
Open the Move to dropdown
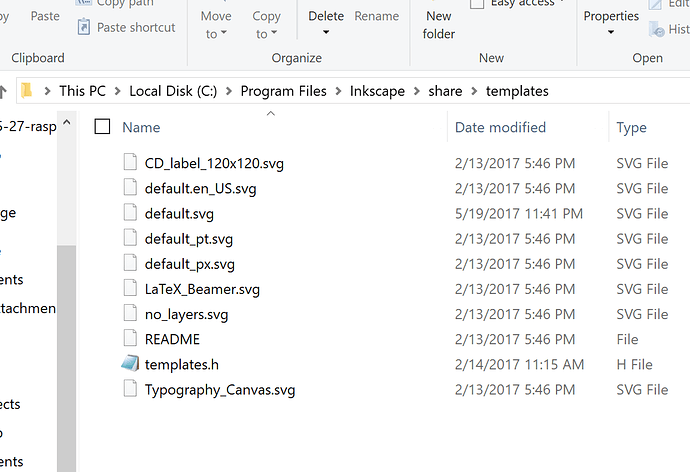pos(216,25)
